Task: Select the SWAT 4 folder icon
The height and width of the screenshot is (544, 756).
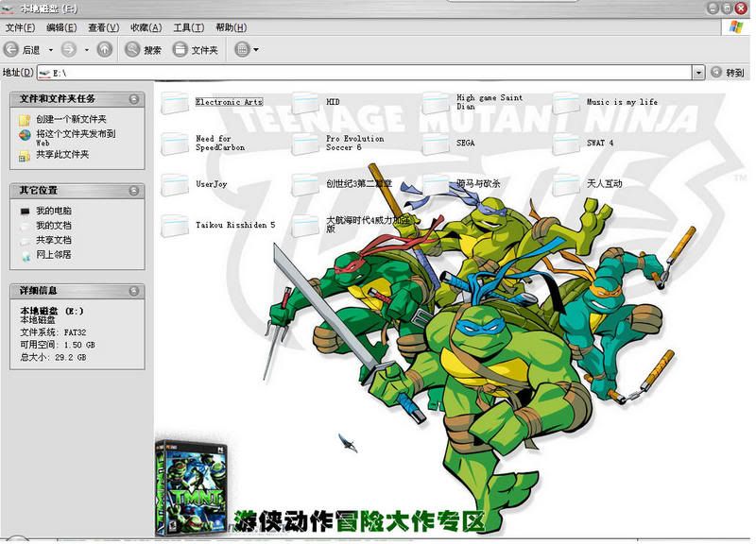Action: click(567, 144)
